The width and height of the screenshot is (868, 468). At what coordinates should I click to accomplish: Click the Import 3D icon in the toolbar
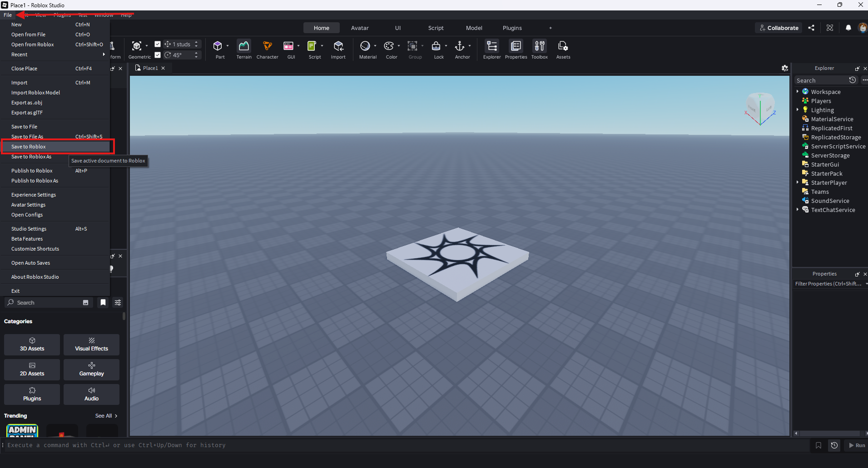pyautogui.click(x=338, y=46)
